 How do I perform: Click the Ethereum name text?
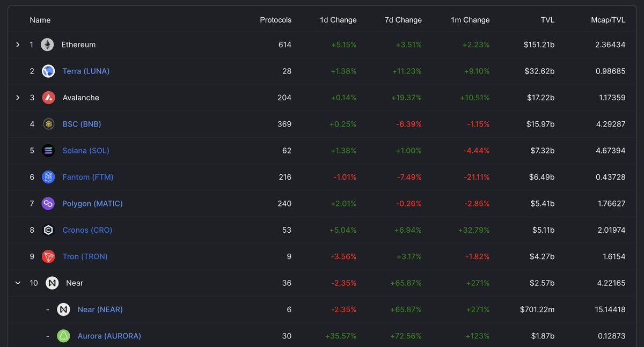78,45
